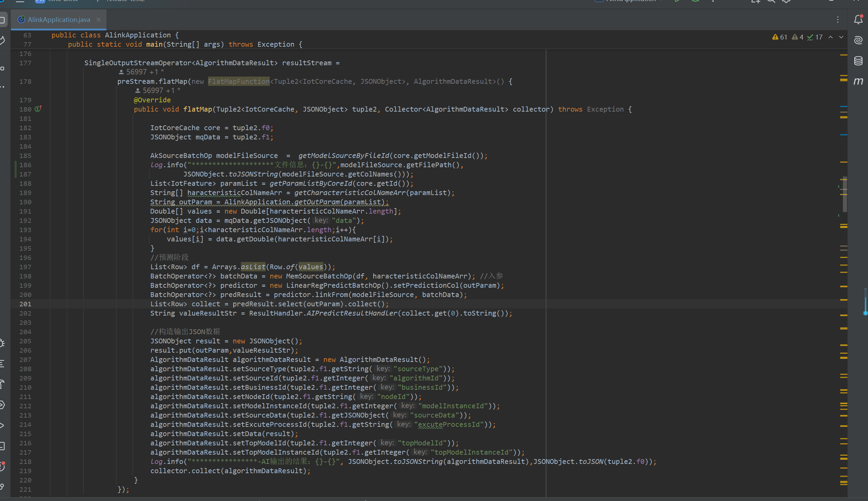This screenshot has width=868, height=501.
Task: Open the Git tool window icon
Action: pos(3,487)
